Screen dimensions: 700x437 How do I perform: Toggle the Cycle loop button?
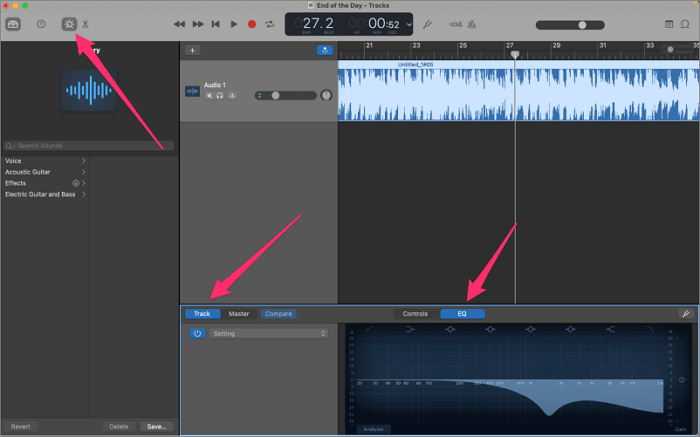pos(269,24)
